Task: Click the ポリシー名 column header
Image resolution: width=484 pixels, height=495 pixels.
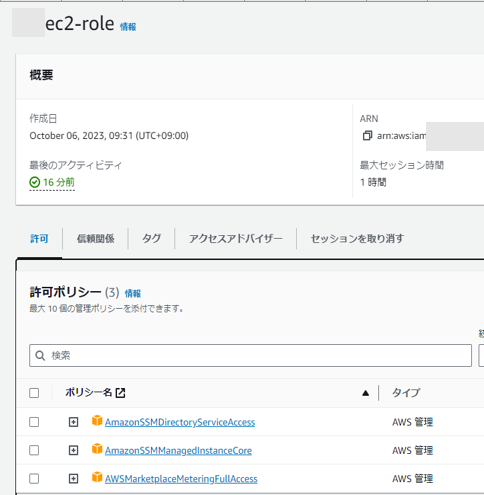Action: [89, 393]
